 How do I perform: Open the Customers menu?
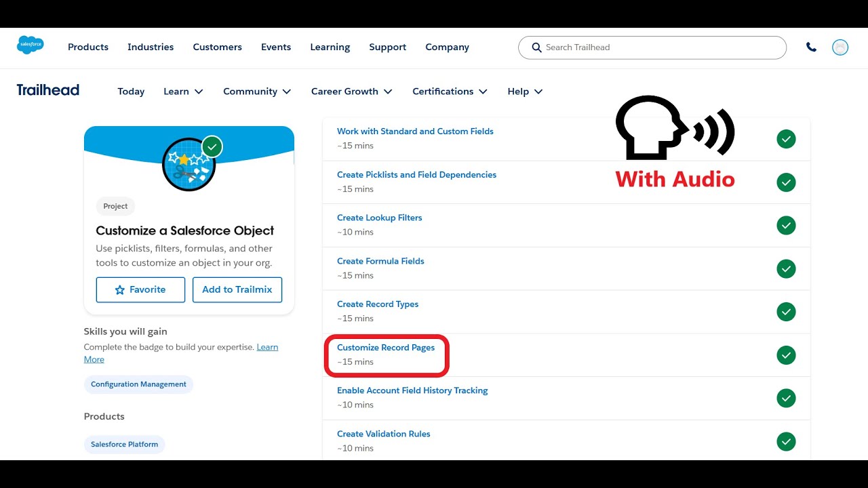[x=217, y=47]
